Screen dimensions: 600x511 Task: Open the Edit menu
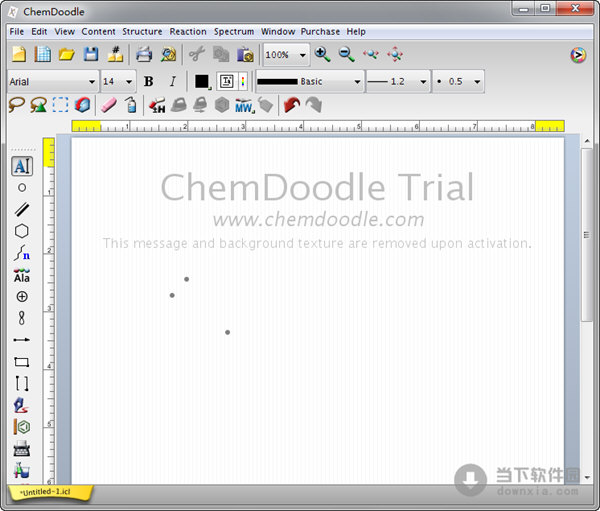pos(39,32)
